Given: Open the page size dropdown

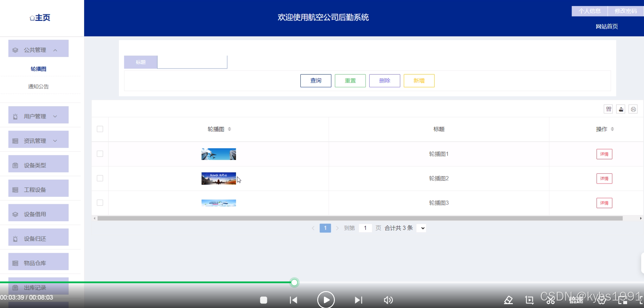Looking at the screenshot, I should [421, 228].
